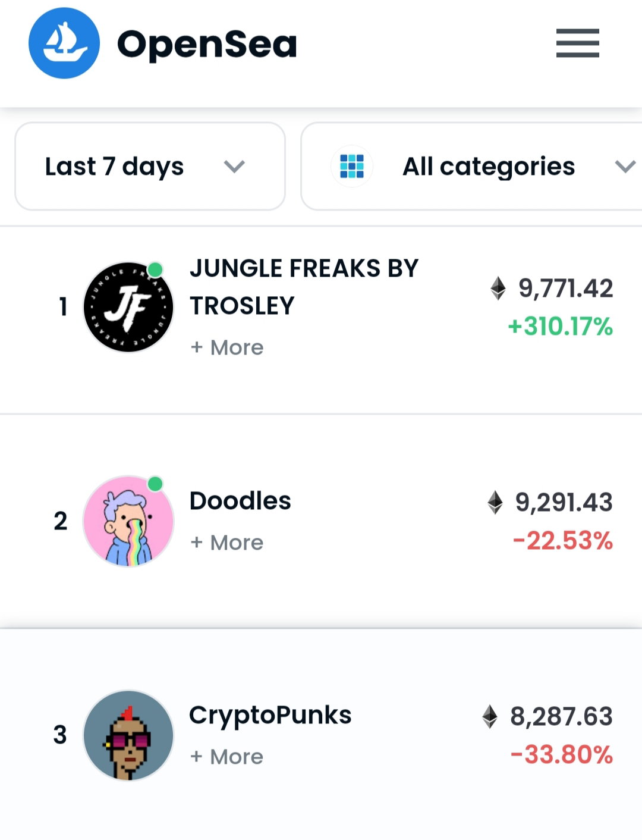Image resolution: width=642 pixels, height=840 pixels.
Task: Click Ethereum icon next to 9,771.42
Action: tap(498, 289)
